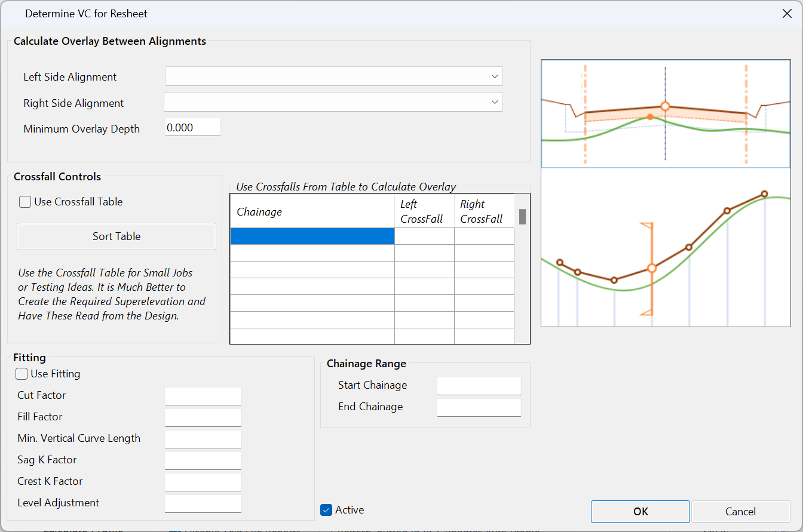Screen dimensions: 803x532
Task: Cancel the Determine VC dialog
Action: tap(740, 511)
